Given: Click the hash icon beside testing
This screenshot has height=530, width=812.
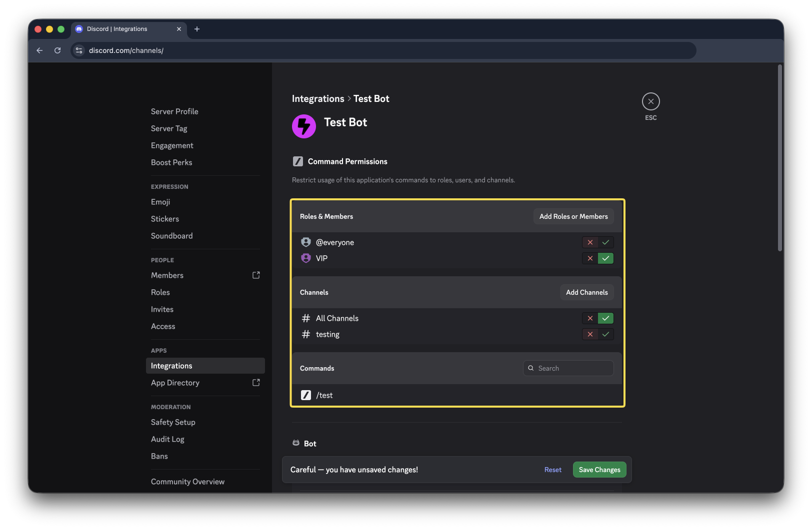Looking at the screenshot, I should click(x=306, y=334).
